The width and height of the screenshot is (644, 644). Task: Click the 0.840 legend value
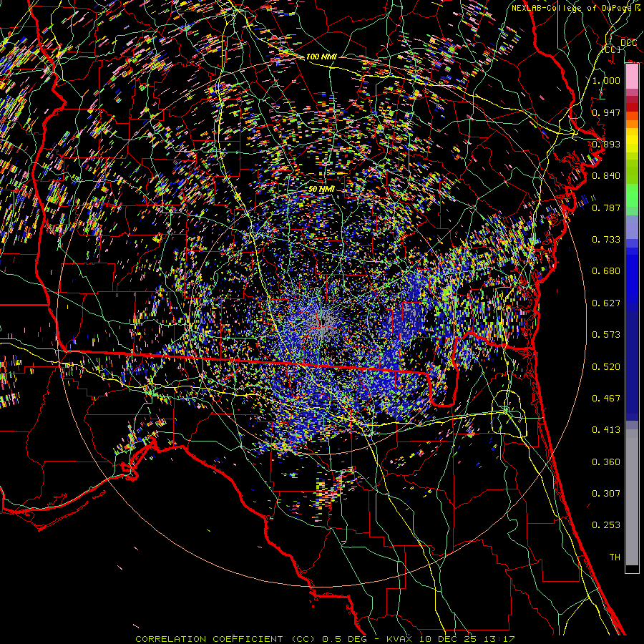(606, 176)
